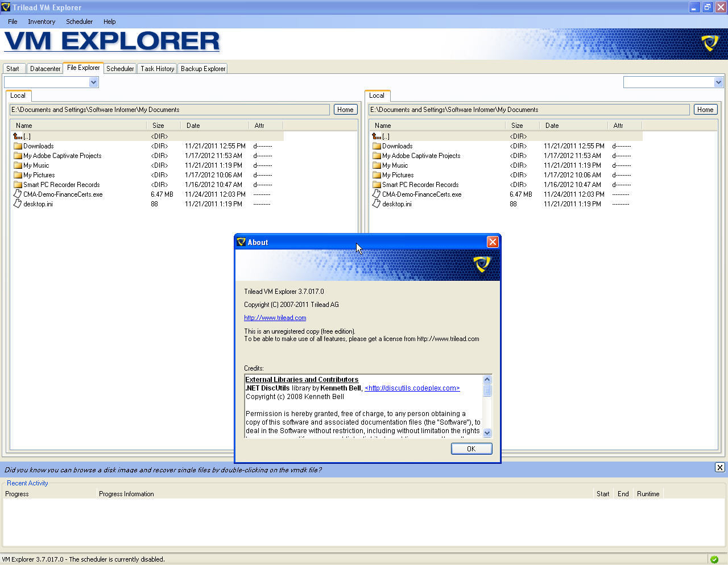Click Progress Information column header

pyautogui.click(x=345, y=494)
